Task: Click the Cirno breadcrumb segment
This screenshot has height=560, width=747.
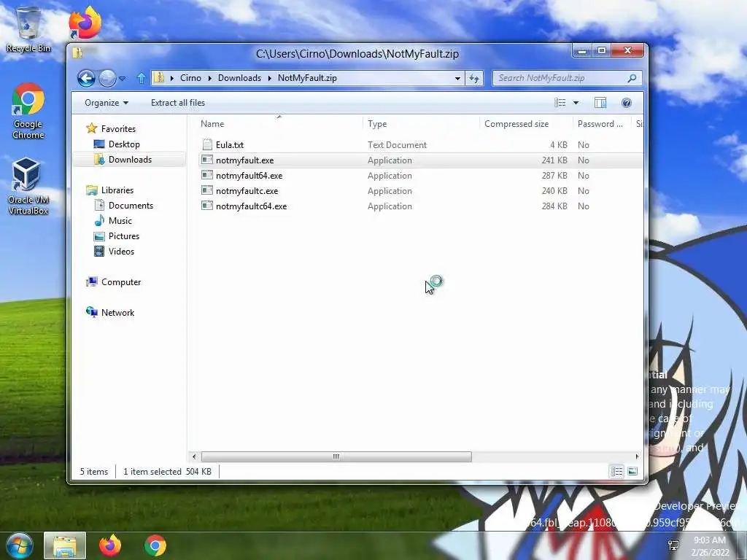Action: [x=190, y=78]
